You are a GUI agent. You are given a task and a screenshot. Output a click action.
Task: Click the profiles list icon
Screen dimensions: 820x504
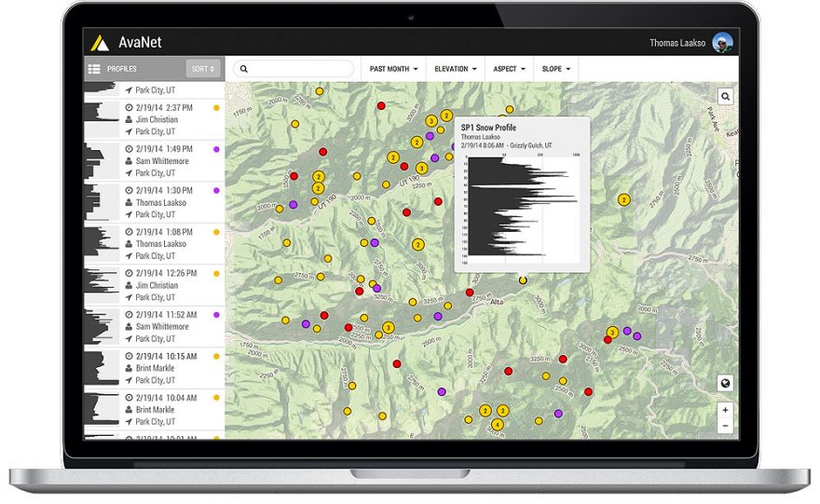[93, 69]
